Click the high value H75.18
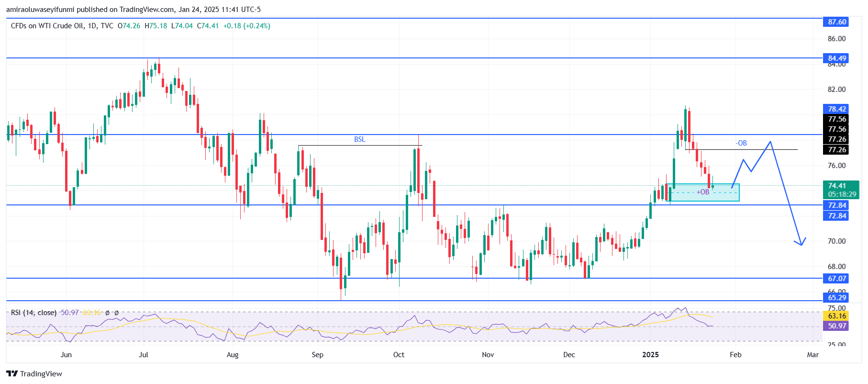The height and width of the screenshot is (384, 868). pos(156,26)
